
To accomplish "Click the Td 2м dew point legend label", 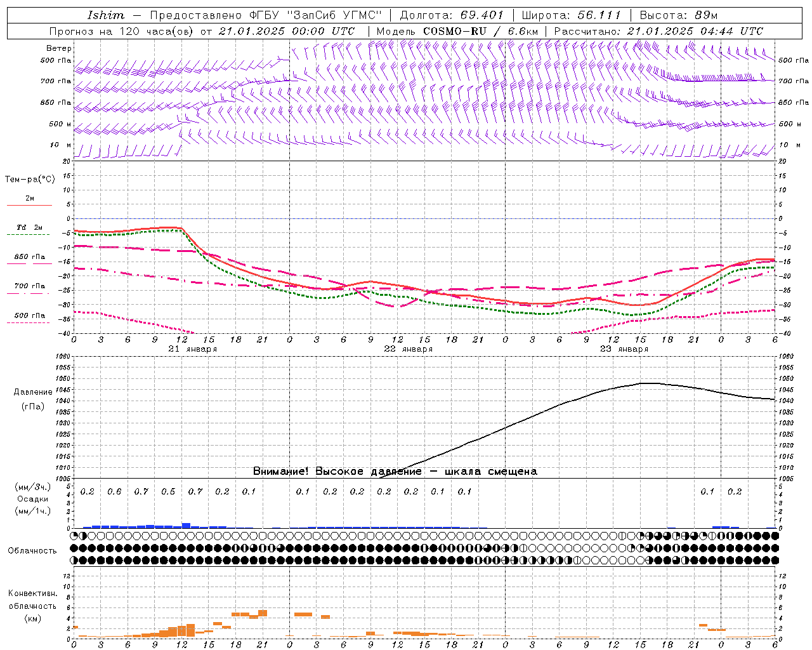I will coord(29,227).
